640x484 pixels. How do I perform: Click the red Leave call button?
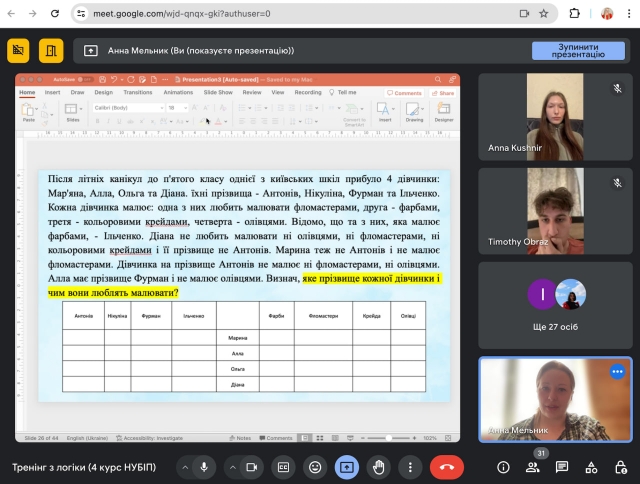446,467
